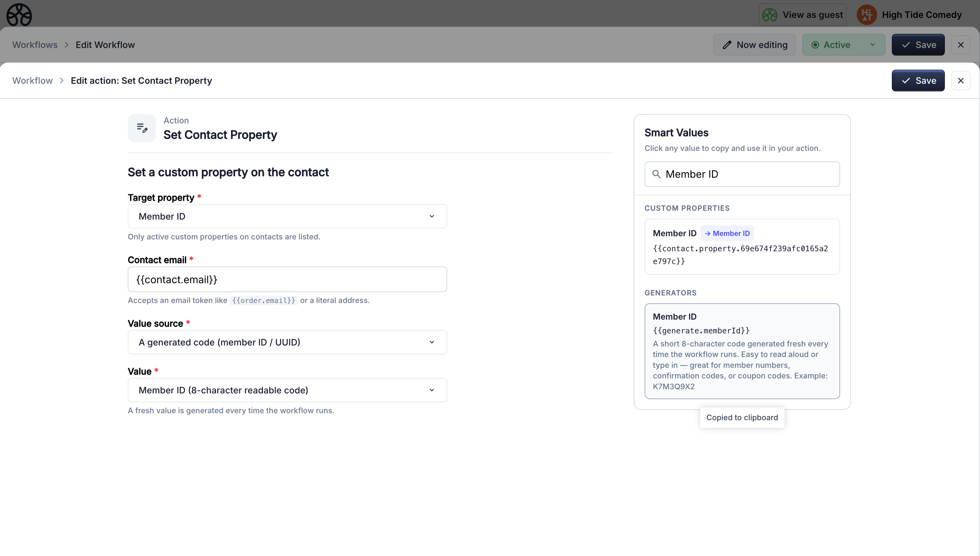Click the magnifier icon in the Smart Values search

[x=657, y=174]
